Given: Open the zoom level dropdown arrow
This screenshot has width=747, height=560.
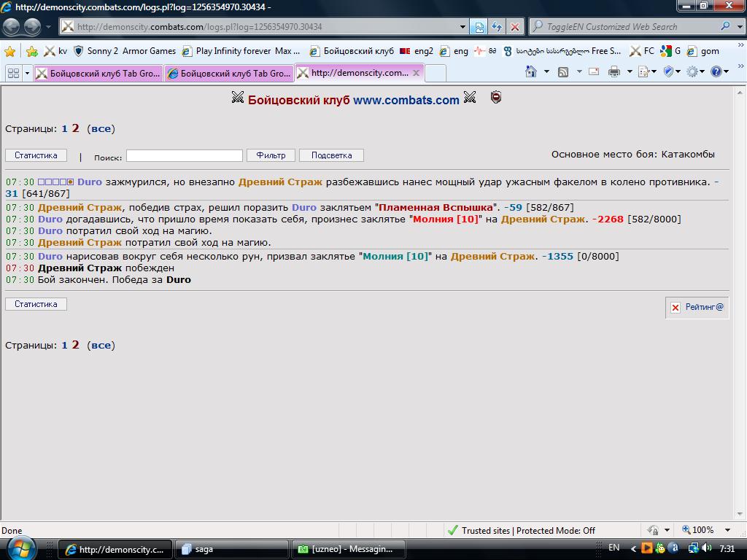Looking at the screenshot, I should pos(727,530).
